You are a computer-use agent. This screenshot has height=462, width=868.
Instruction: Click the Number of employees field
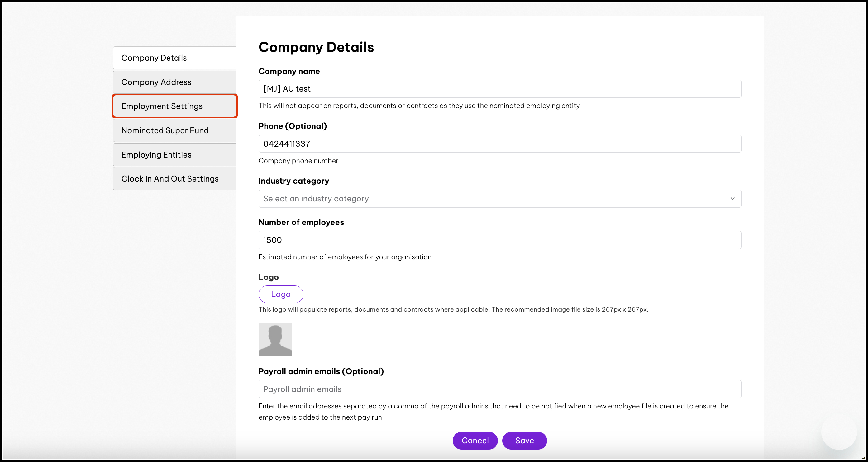pos(499,240)
